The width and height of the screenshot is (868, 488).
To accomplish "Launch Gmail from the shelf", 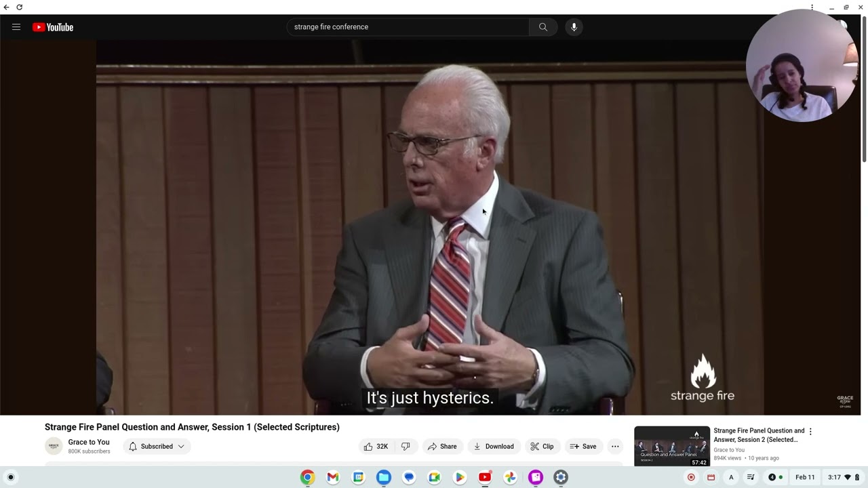I will 333,477.
